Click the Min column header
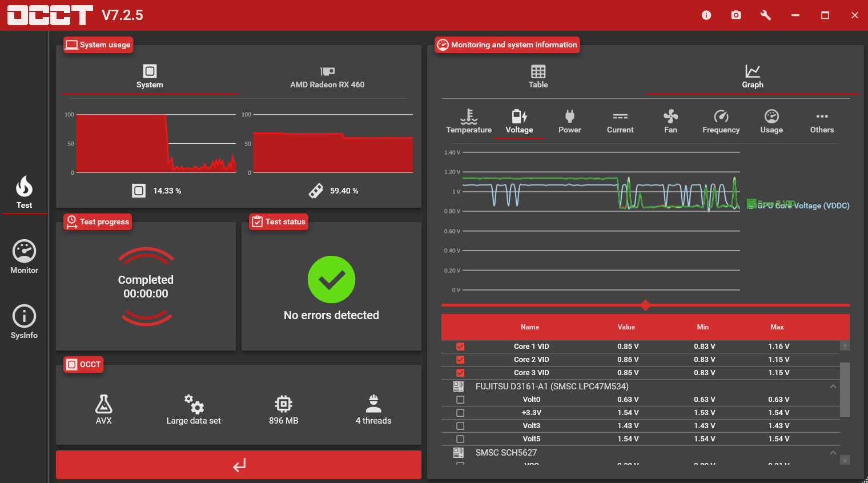This screenshot has height=483, width=868. pyautogui.click(x=702, y=327)
